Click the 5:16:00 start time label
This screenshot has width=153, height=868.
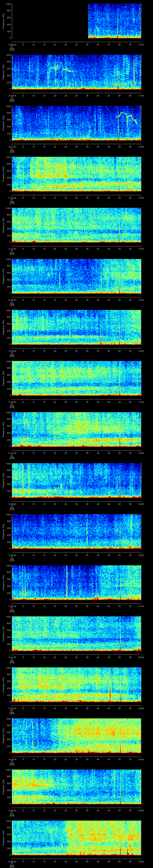(x=12, y=402)
